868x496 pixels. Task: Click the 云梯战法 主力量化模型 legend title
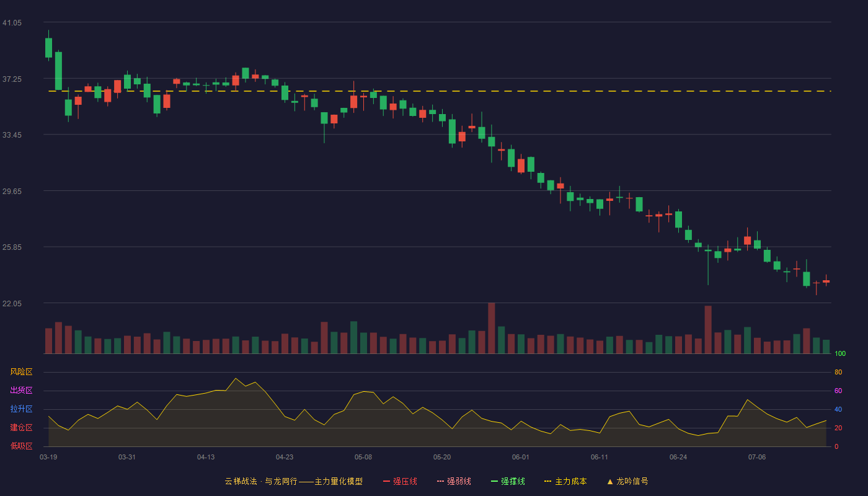point(293,481)
